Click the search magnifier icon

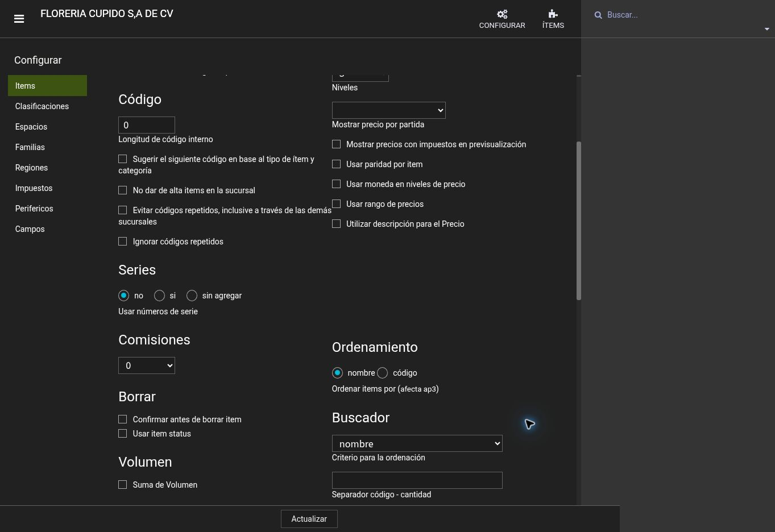coord(598,15)
